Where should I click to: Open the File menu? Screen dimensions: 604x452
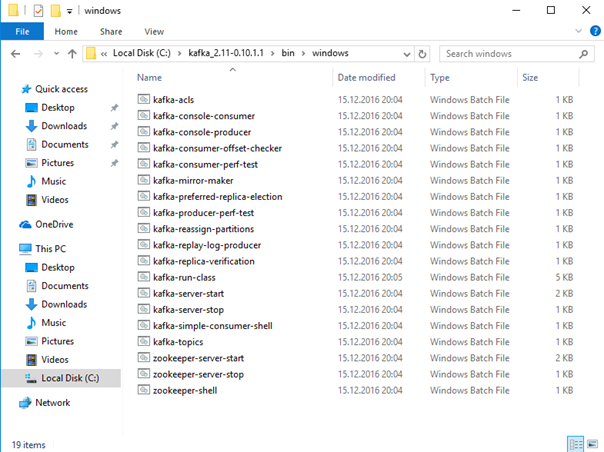(x=22, y=31)
